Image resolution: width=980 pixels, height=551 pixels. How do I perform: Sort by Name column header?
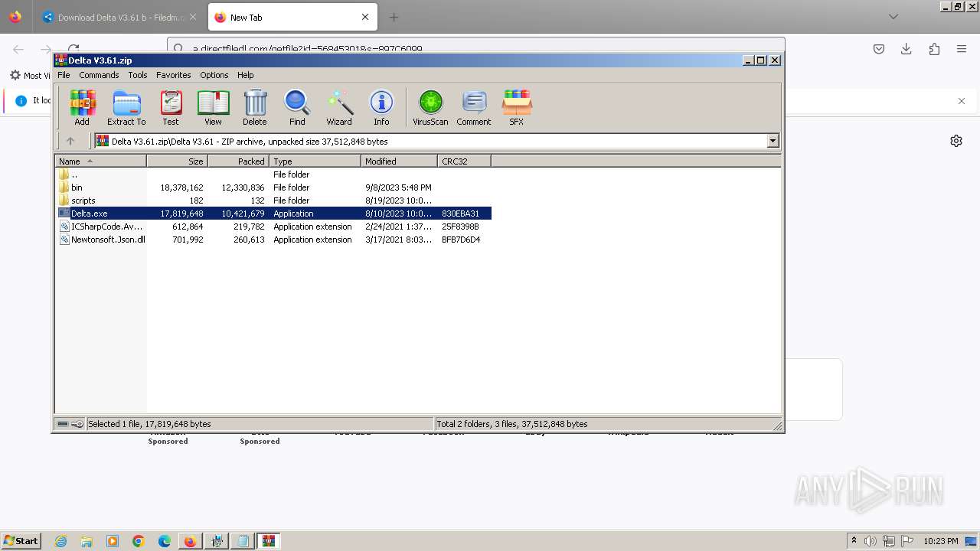pos(100,161)
